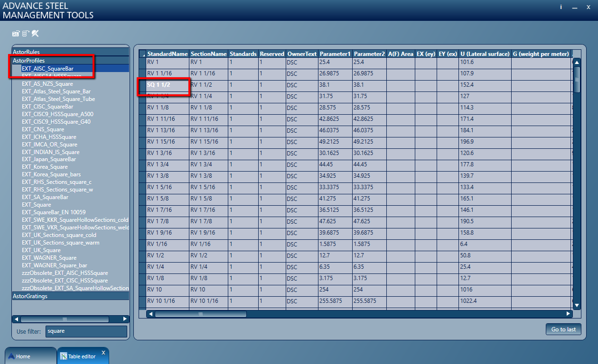Screen dimensions: 598x364
Task: Click inside the Use filter input field
Action: [x=86, y=331]
